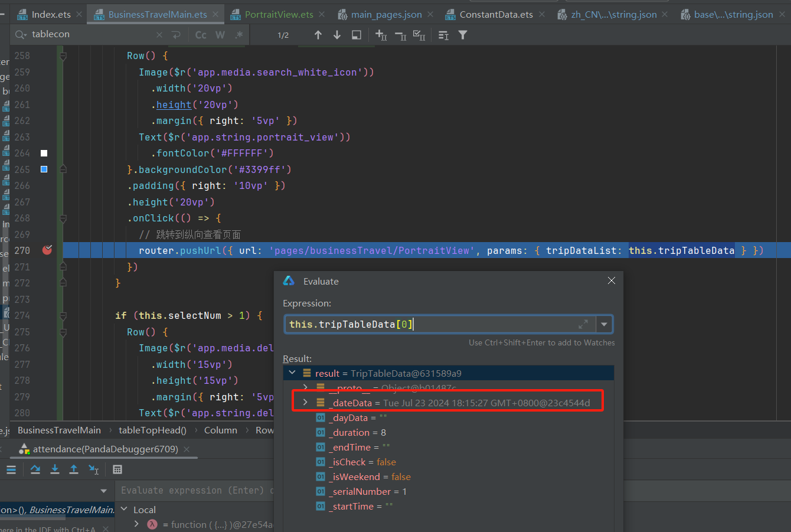Jump to the next search occurrence

337,35
